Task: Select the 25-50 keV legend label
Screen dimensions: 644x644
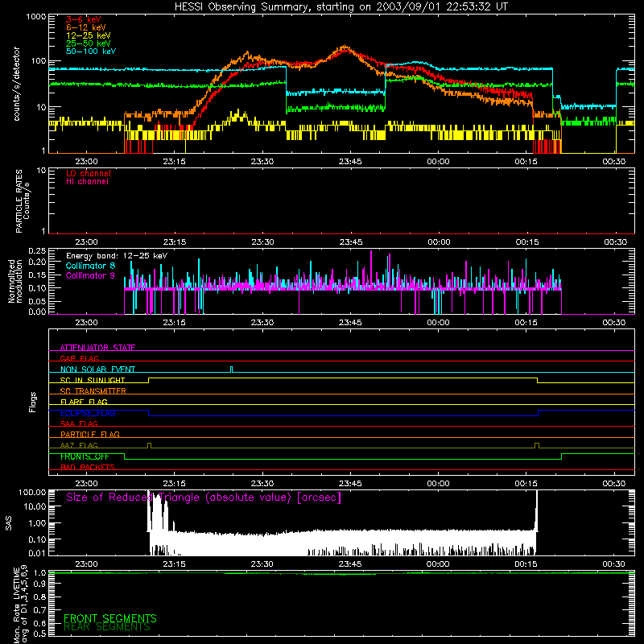Action: tap(89, 43)
